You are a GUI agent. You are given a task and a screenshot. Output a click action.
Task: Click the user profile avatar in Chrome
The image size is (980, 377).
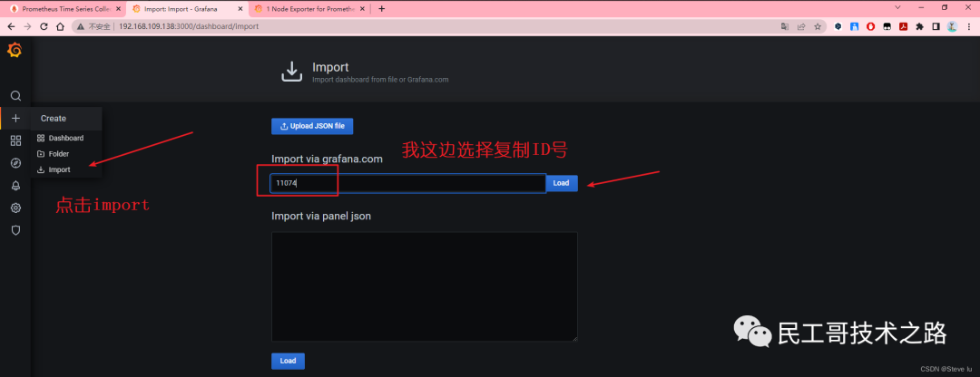tap(952, 27)
